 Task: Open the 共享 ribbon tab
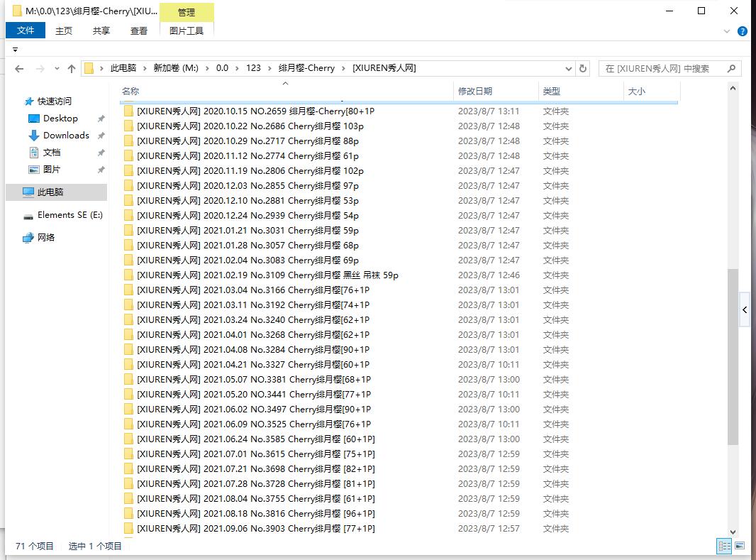pos(101,31)
